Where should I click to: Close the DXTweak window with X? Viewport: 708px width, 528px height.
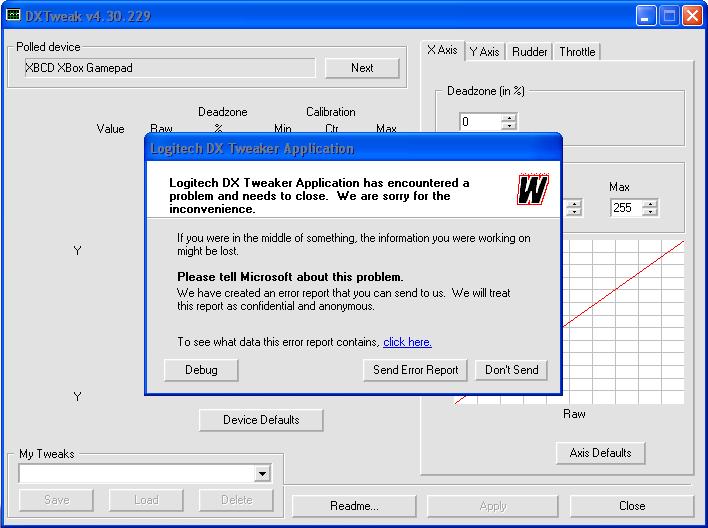click(x=692, y=16)
